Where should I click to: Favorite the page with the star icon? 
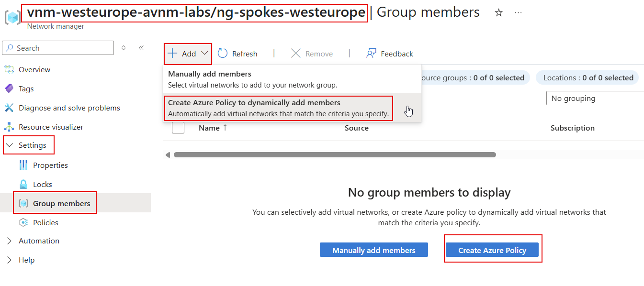tap(498, 12)
